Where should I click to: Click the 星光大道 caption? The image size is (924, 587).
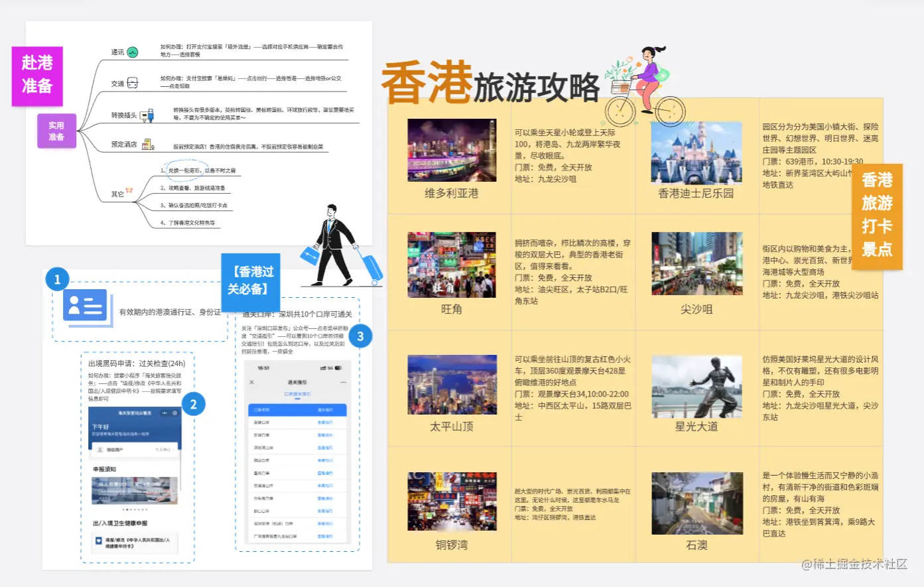[x=696, y=426]
